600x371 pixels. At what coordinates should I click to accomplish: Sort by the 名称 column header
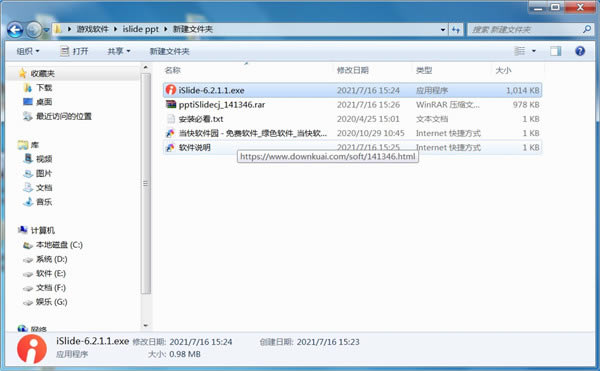point(172,70)
